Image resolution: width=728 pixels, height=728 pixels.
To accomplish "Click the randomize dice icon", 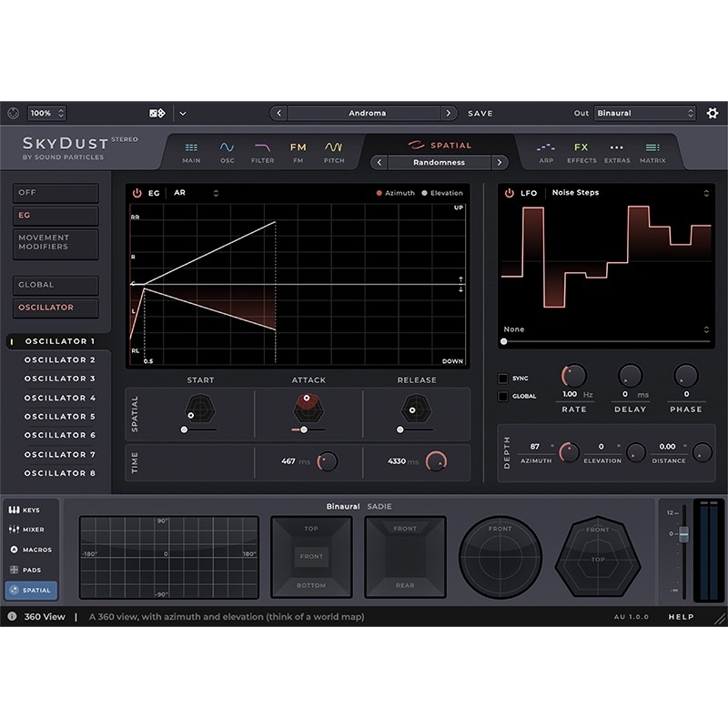I will point(157,113).
